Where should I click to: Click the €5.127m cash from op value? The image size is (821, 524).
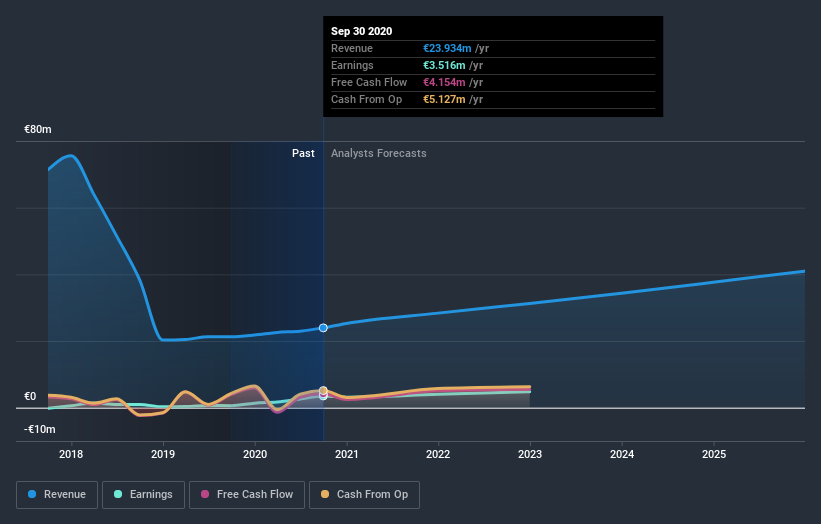[444, 99]
